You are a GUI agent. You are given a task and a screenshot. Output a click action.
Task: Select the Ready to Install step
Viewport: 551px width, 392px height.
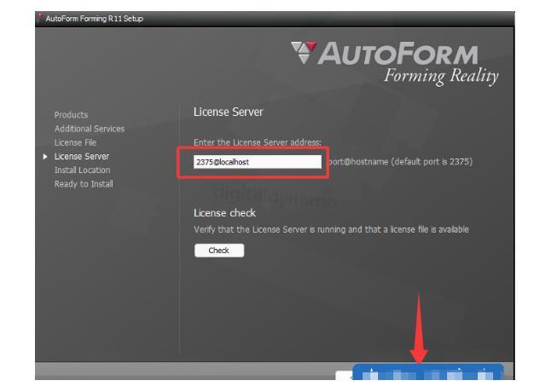(84, 184)
